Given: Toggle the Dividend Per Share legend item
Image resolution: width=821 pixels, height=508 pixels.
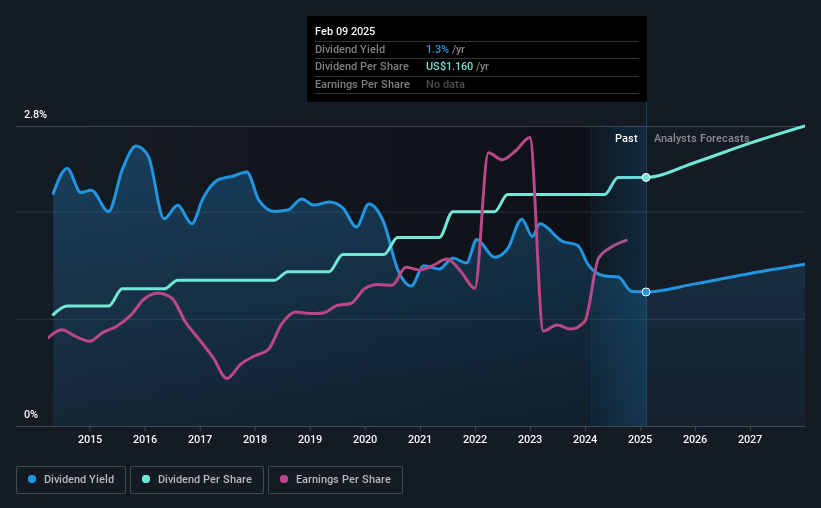Looking at the screenshot, I should 201,480.
